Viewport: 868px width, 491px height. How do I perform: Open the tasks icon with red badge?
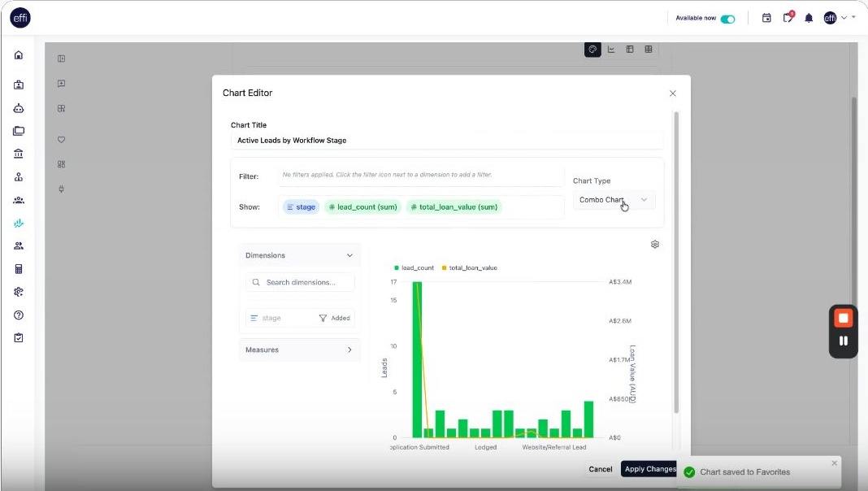(x=788, y=17)
